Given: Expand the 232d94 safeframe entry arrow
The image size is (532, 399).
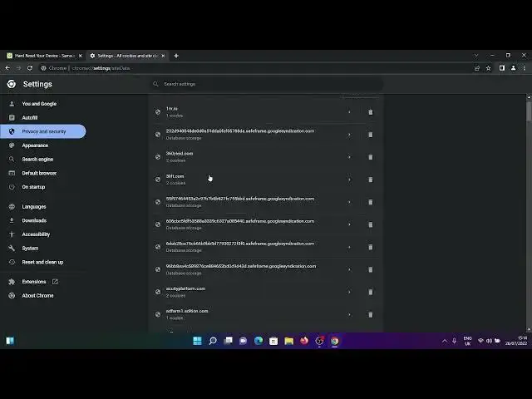Looking at the screenshot, I should click(349, 135).
